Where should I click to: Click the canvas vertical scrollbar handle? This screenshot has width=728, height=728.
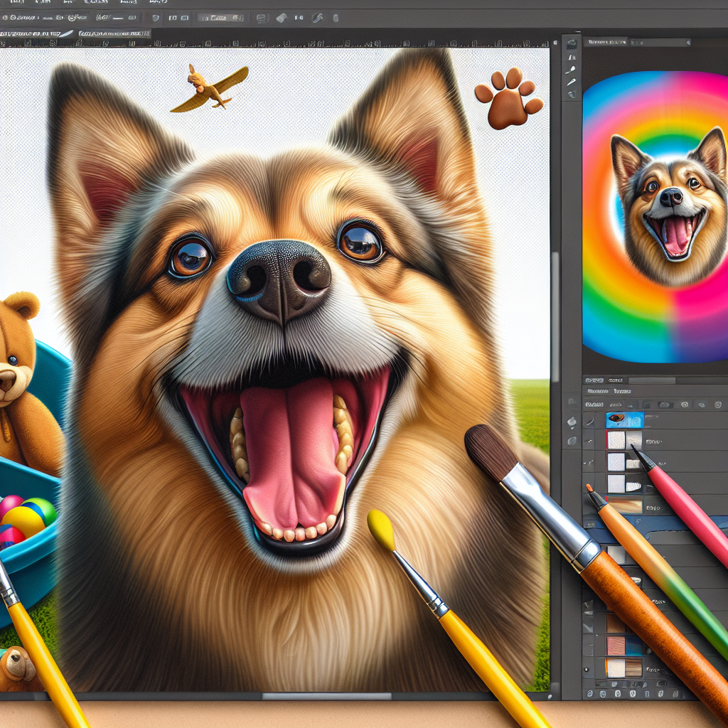tap(555, 316)
